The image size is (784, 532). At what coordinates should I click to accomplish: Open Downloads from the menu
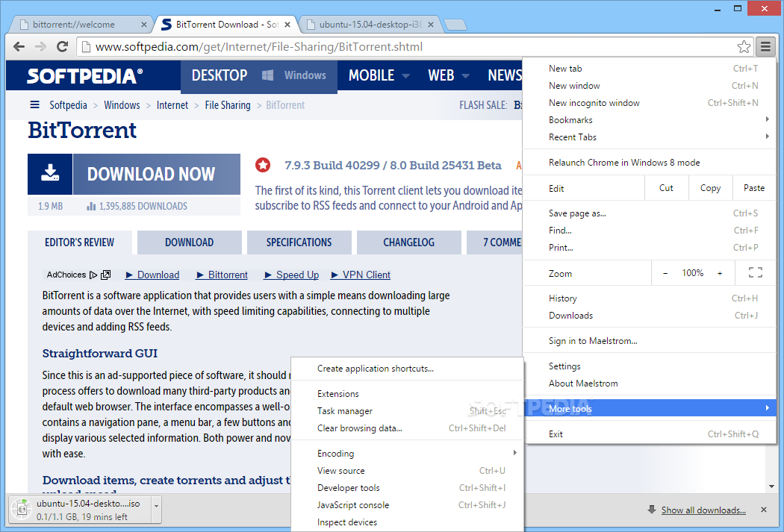coord(650,315)
